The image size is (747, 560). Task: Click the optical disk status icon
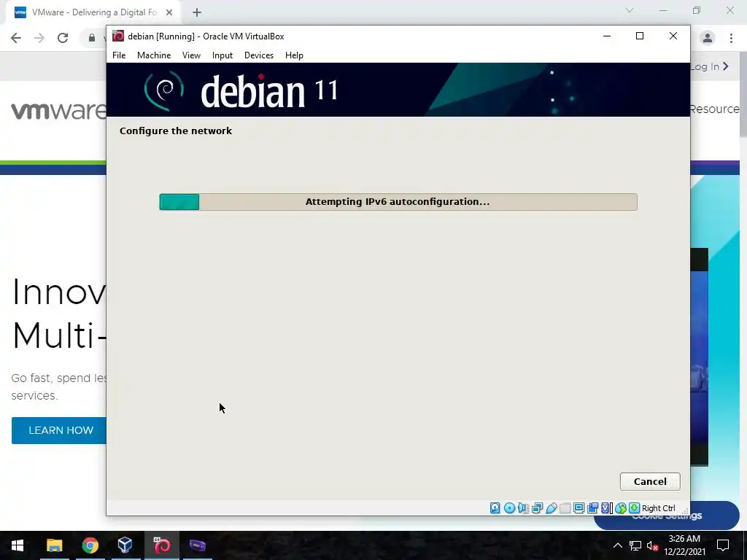pos(509,508)
